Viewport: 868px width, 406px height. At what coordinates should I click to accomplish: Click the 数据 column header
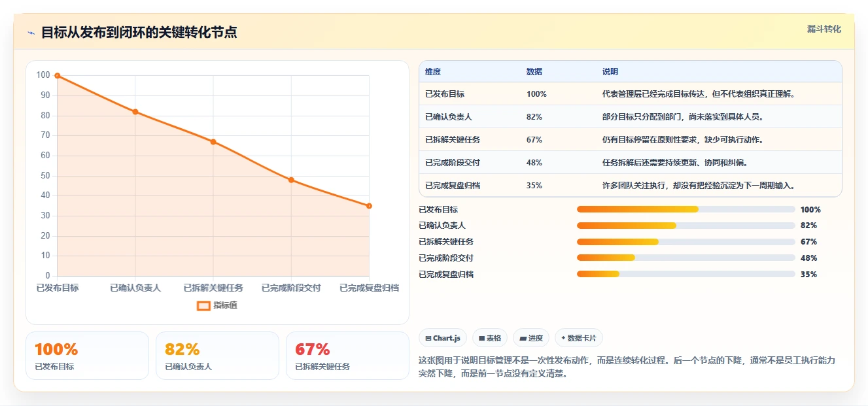(x=534, y=72)
